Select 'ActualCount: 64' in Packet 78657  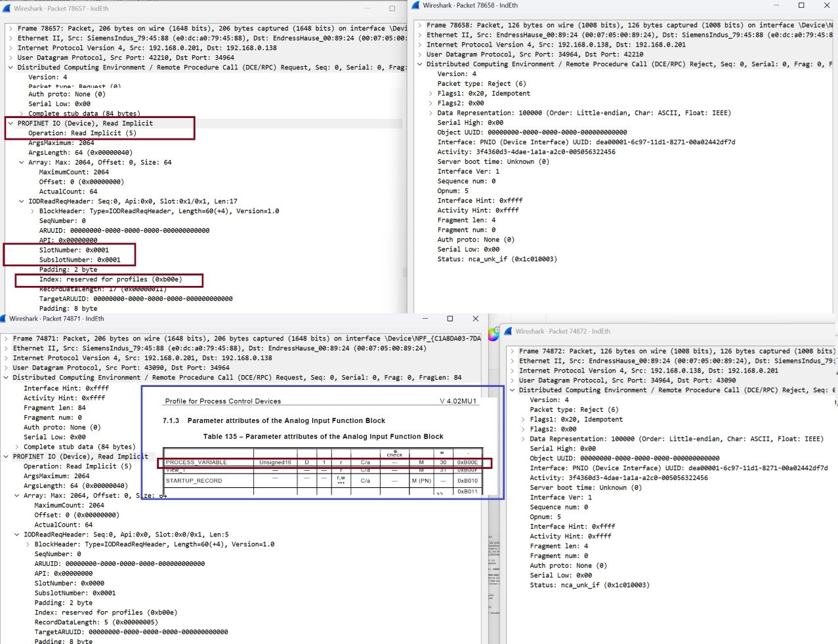68,191
